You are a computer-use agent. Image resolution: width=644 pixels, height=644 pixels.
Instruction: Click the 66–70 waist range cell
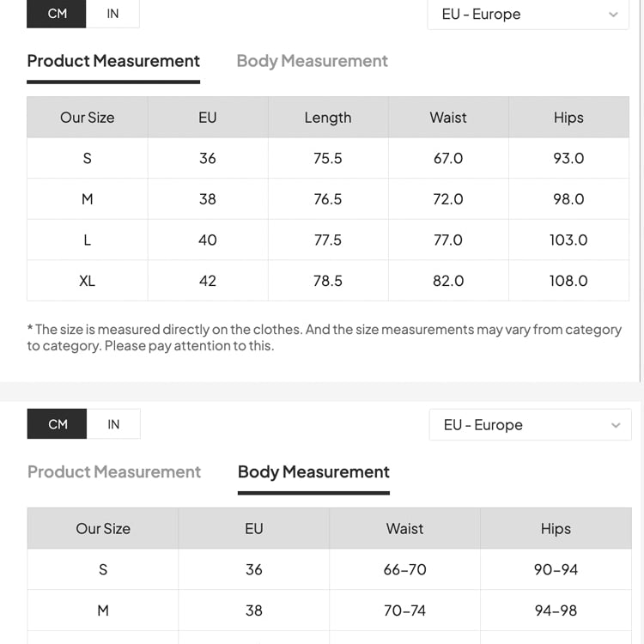pos(404,569)
